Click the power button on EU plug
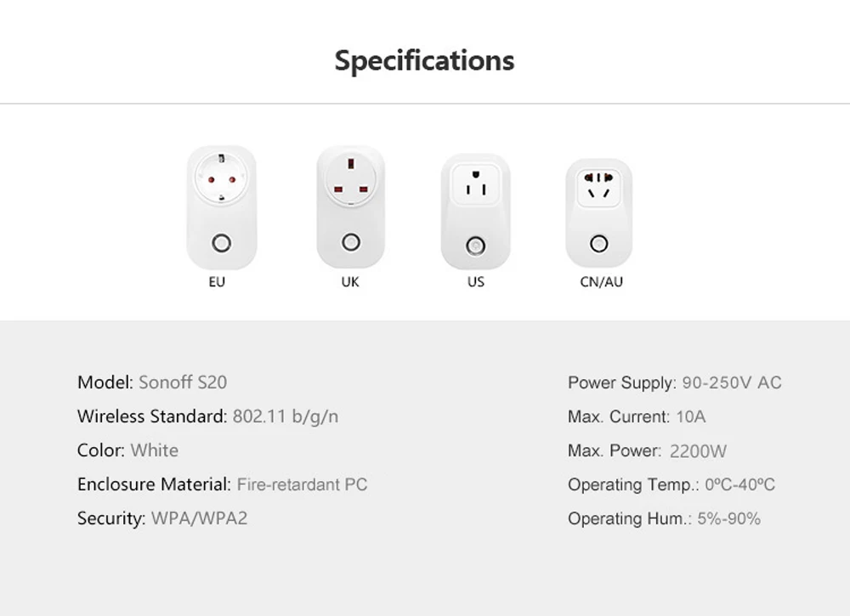Screen dimensions: 850x616 (x=221, y=243)
